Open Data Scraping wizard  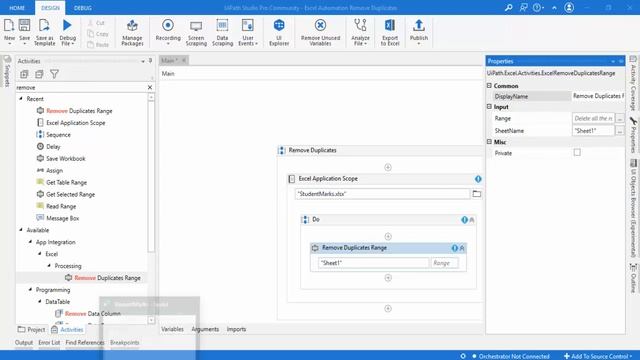tap(222, 31)
